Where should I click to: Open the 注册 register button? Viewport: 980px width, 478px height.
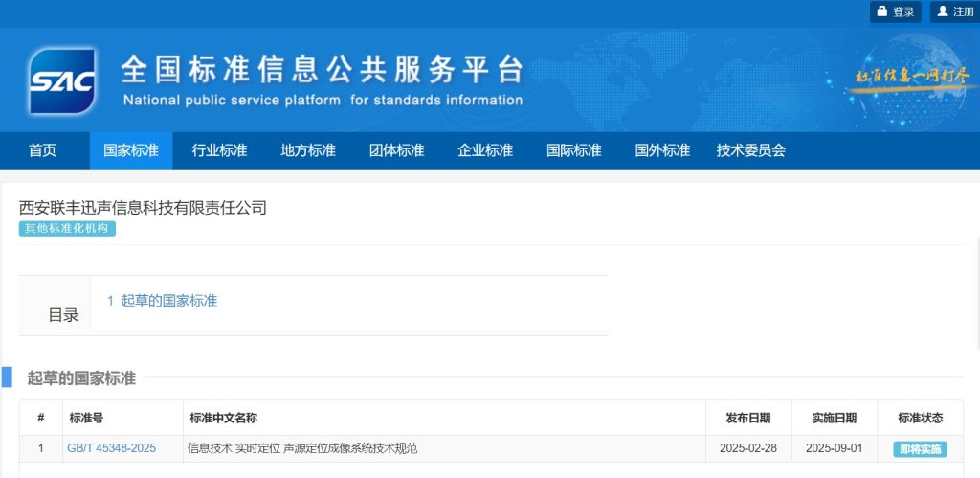click(955, 11)
